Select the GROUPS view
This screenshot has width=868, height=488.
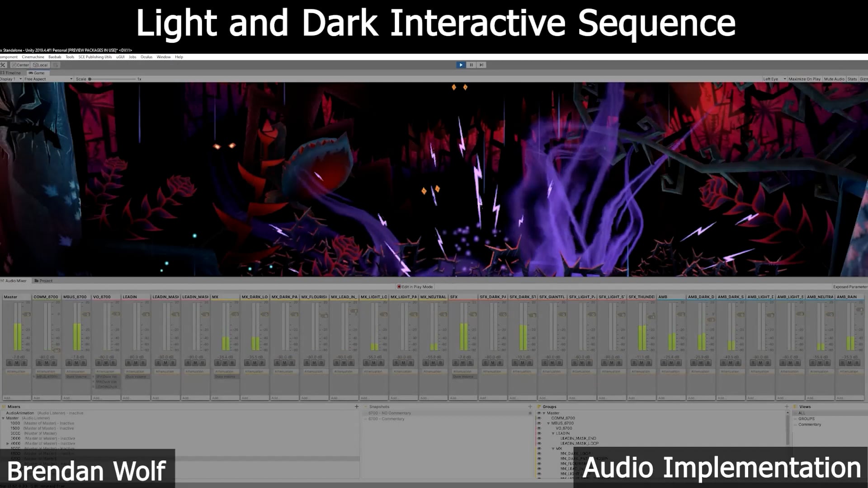click(x=807, y=419)
